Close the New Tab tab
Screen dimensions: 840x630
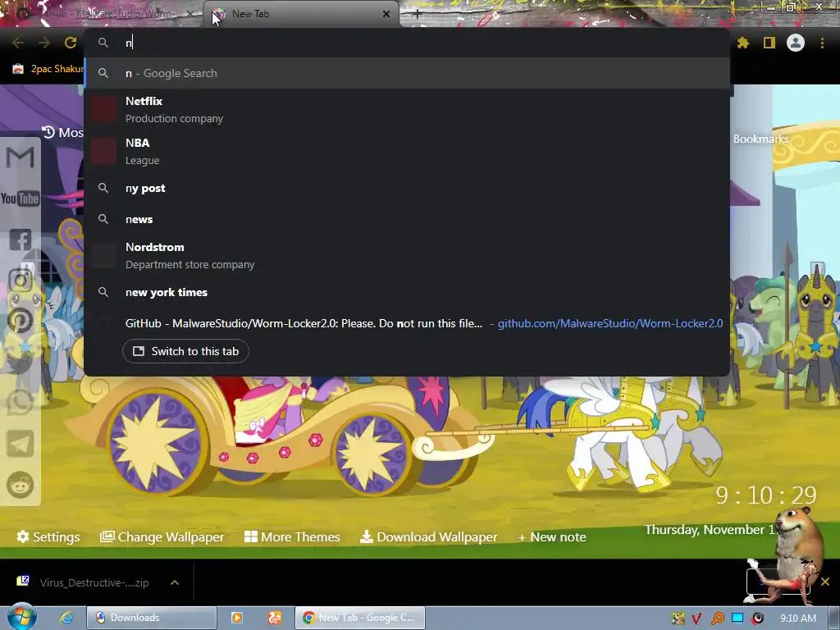386,14
